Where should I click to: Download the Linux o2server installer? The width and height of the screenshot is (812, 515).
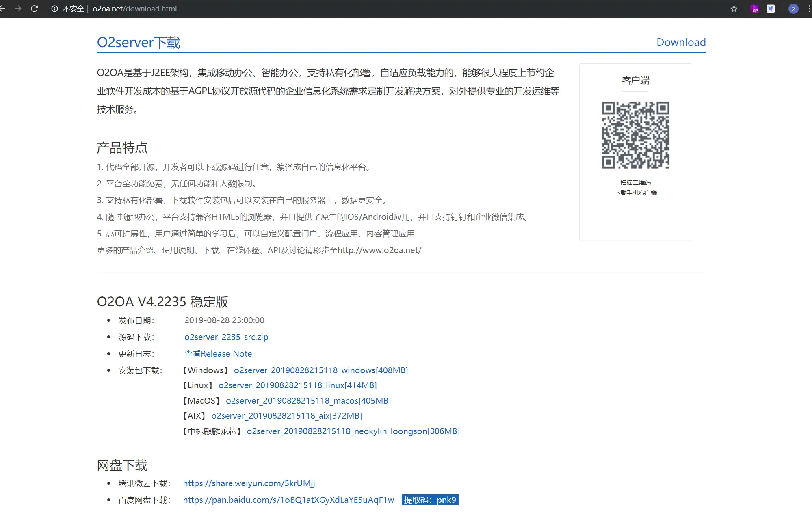(297, 385)
